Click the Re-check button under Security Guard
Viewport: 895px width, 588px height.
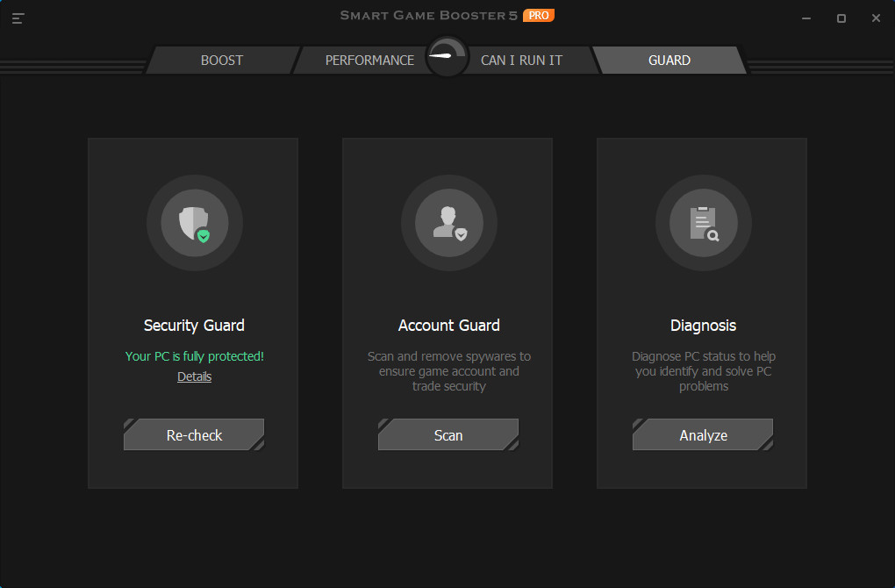click(x=193, y=434)
